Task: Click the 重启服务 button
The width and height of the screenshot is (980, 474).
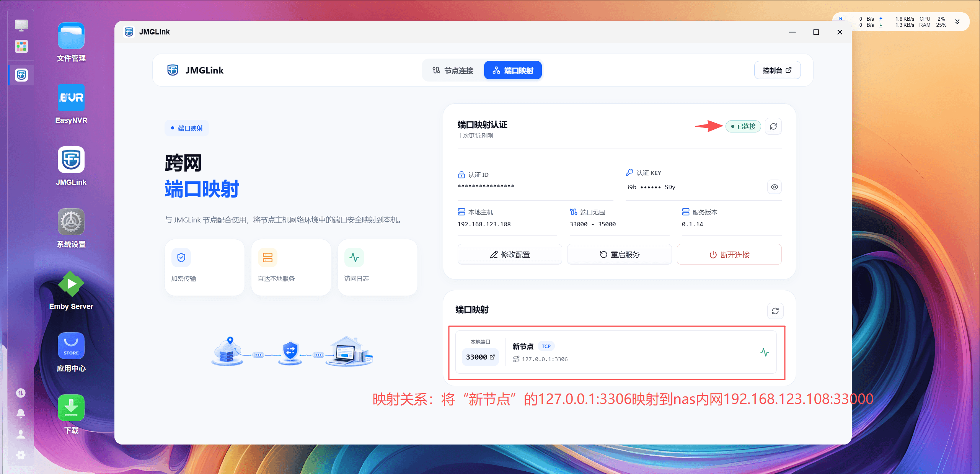Action: click(x=619, y=255)
